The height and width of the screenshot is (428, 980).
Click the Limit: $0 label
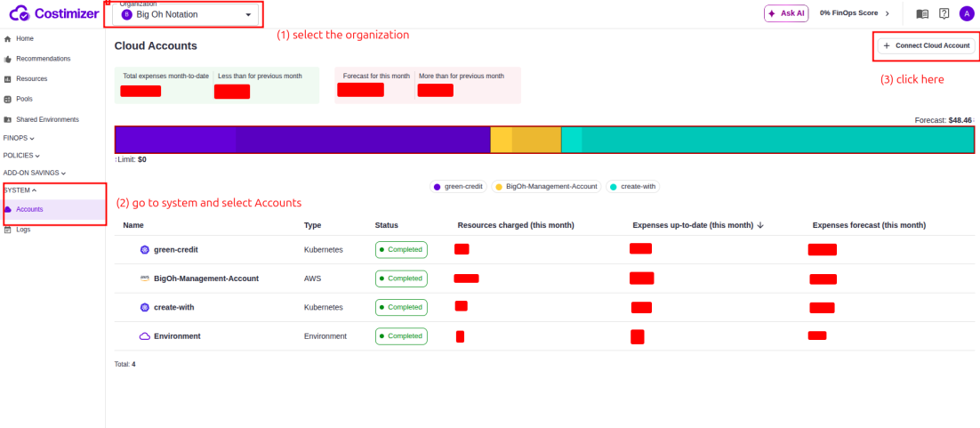click(132, 159)
